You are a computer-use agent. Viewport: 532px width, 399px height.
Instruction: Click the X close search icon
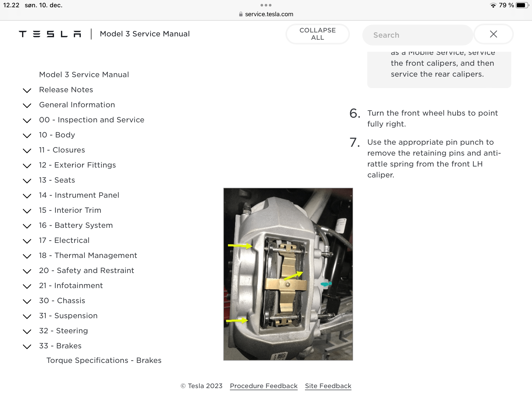pos(493,34)
